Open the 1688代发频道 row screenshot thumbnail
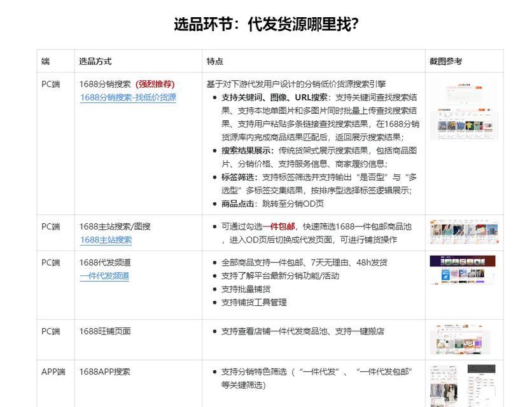This screenshot has height=407, width=532. (x=463, y=270)
